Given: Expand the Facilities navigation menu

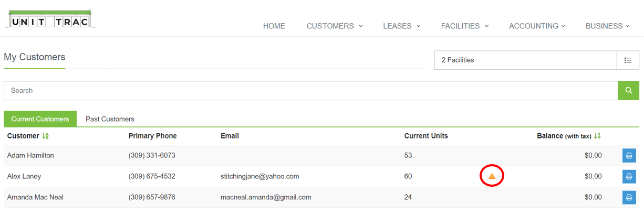Looking at the screenshot, I should point(465,26).
